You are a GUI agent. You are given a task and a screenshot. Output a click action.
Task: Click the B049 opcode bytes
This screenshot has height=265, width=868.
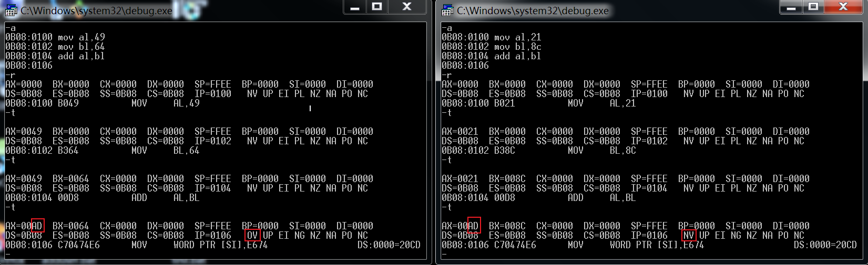pyautogui.click(x=68, y=103)
